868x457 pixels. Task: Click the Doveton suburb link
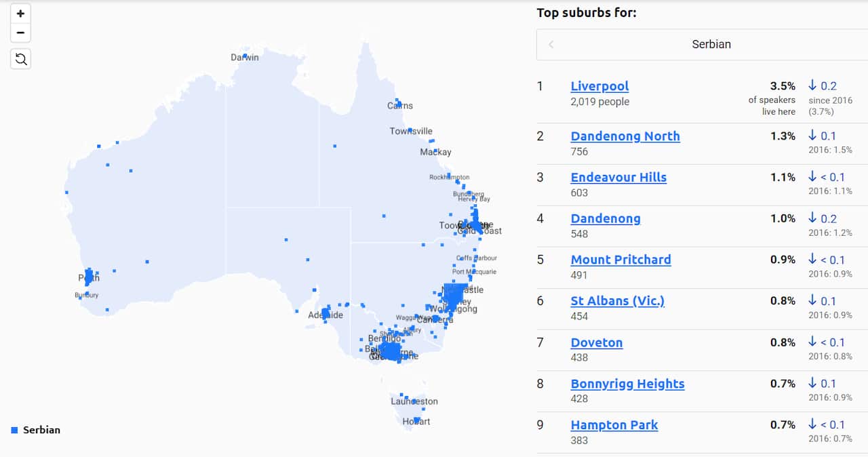(x=597, y=342)
